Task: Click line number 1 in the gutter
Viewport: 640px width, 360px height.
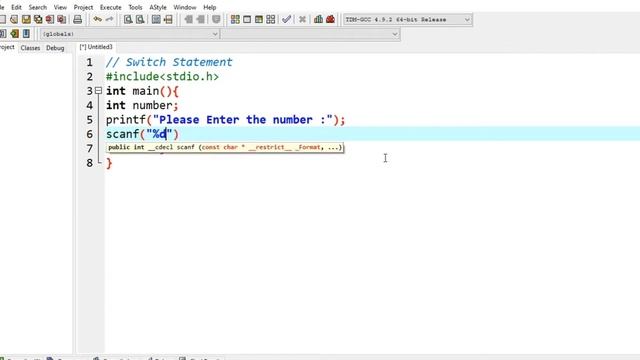Action: click(x=89, y=62)
